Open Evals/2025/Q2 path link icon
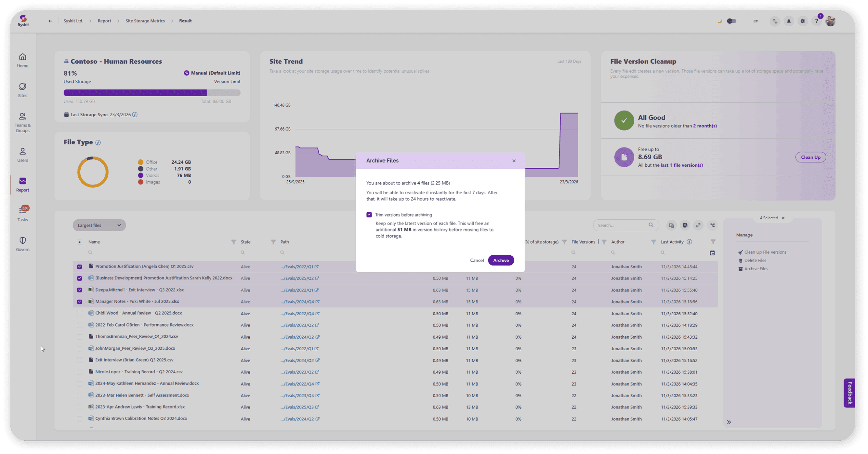The image size is (868, 454). 317,278
